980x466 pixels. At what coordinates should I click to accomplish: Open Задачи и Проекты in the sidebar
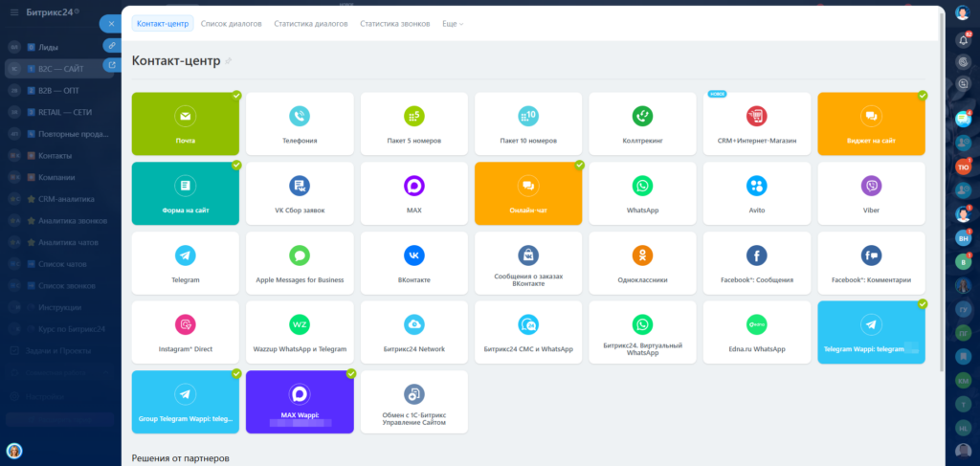[59, 351]
